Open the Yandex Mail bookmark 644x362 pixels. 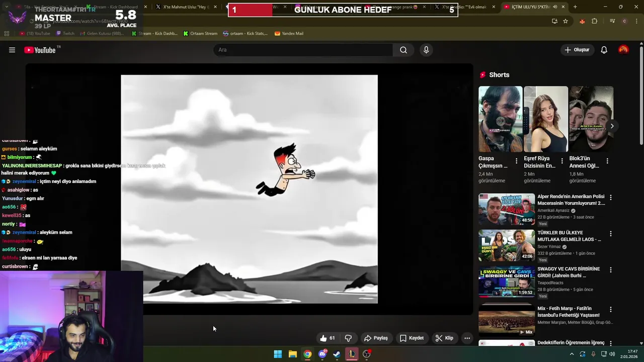(x=289, y=33)
